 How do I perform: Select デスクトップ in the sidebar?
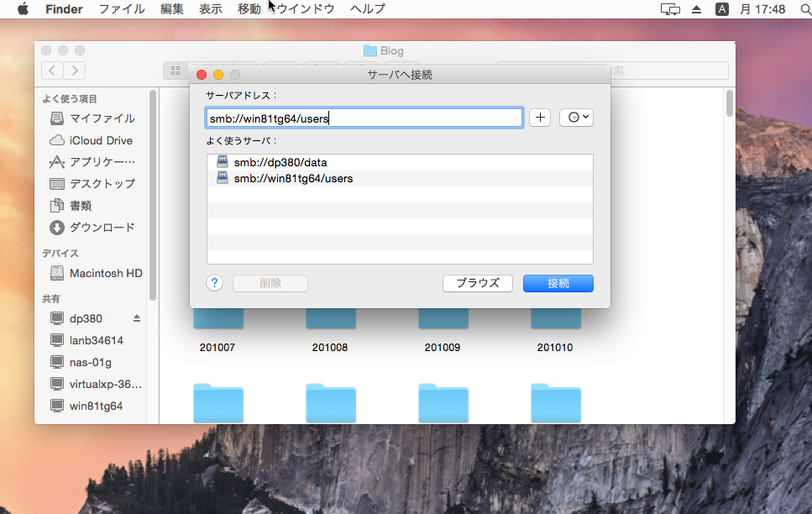tap(95, 184)
